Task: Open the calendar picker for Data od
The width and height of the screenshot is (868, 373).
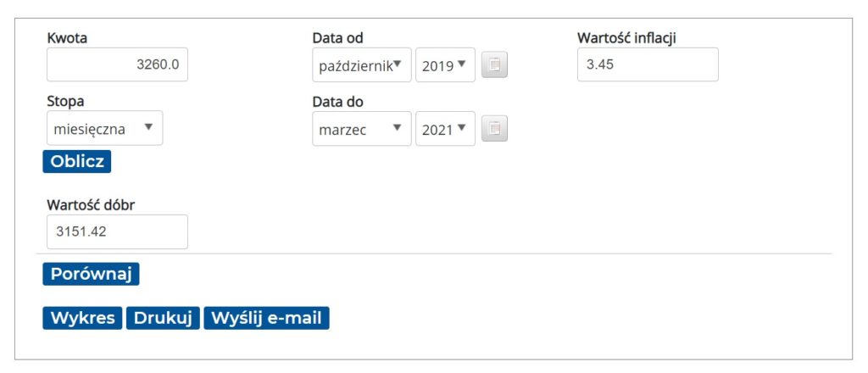Action: tap(494, 64)
